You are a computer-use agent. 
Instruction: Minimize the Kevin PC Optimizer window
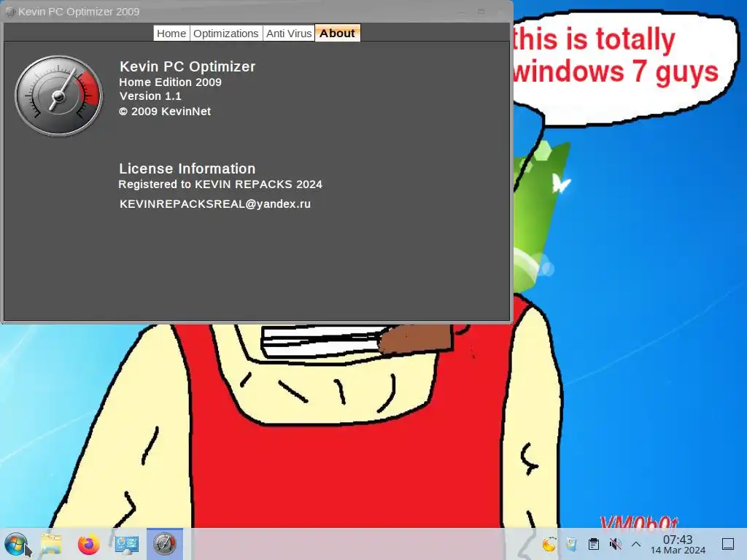tap(461, 12)
